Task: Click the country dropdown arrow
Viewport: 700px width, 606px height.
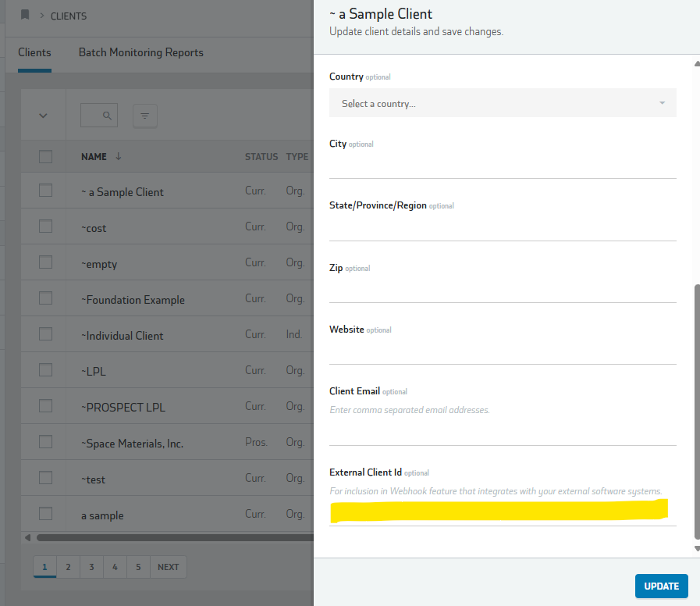Action: pos(662,103)
